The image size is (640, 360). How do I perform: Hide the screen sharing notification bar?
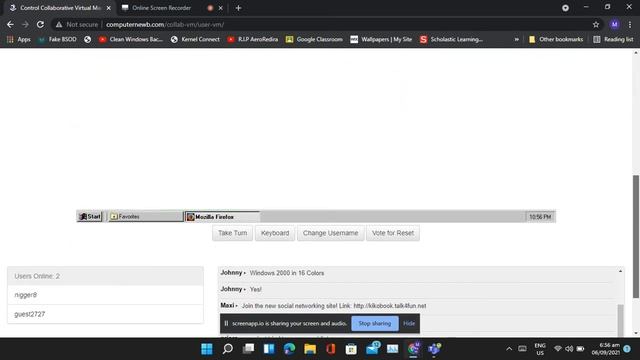[x=409, y=323]
